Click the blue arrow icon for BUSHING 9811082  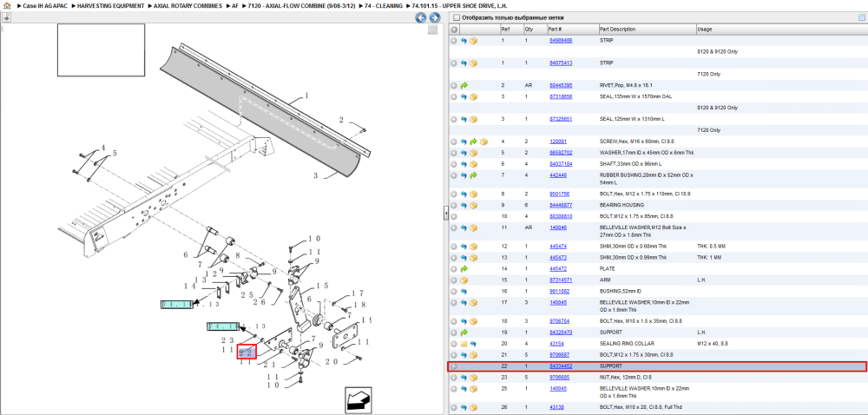click(x=464, y=291)
